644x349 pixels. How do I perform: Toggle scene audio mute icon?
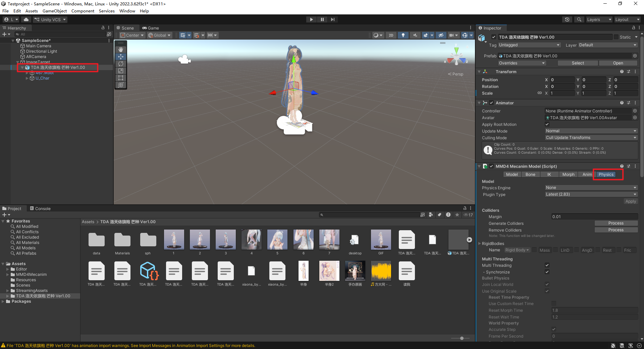point(415,35)
